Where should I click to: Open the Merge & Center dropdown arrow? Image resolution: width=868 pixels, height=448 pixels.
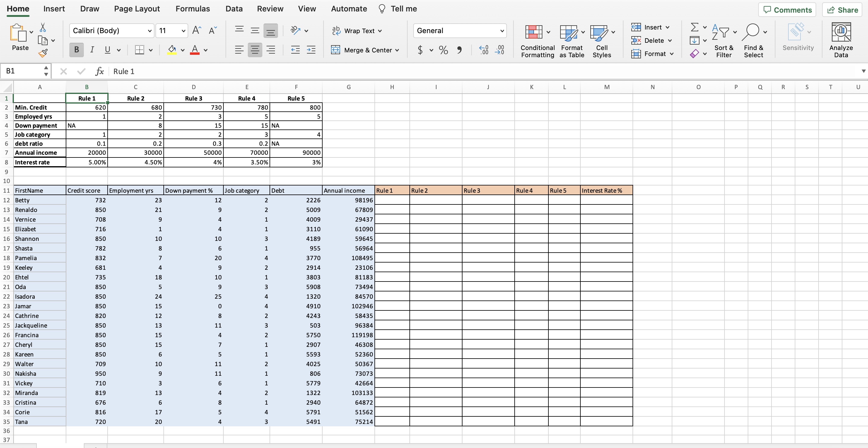(x=397, y=50)
